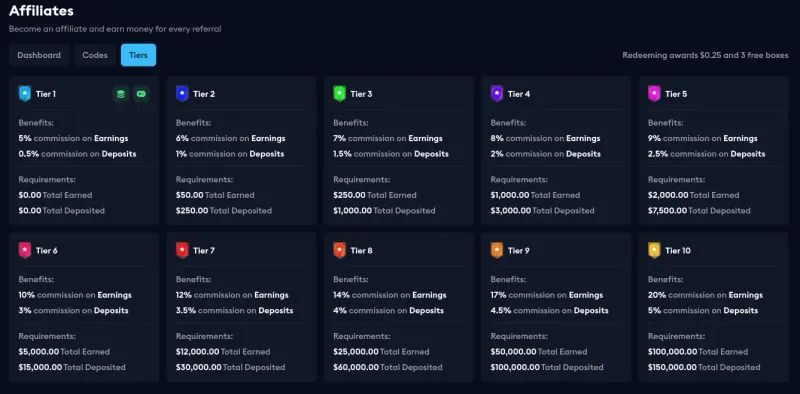Click the Tier 4 purple badge icon
This screenshot has height=394, width=800.
pyautogui.click(x=497, y=94)
